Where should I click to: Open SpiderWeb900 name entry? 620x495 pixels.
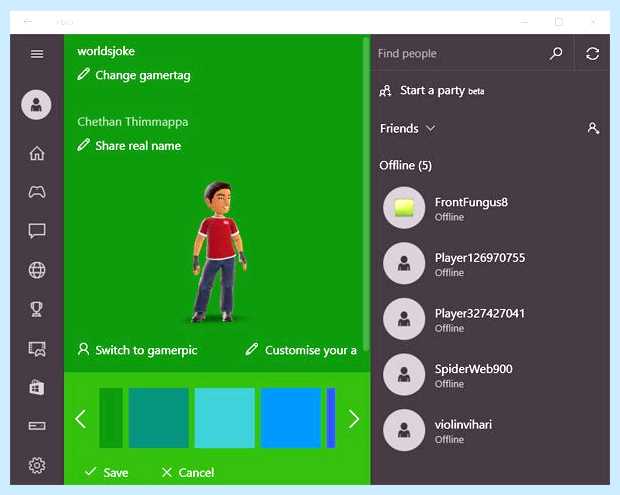[x=473, y=369]
